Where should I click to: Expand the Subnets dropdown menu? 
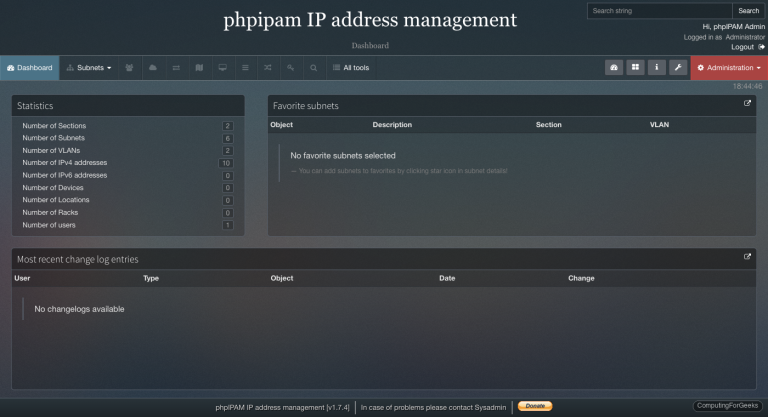[x=89, y=68]
